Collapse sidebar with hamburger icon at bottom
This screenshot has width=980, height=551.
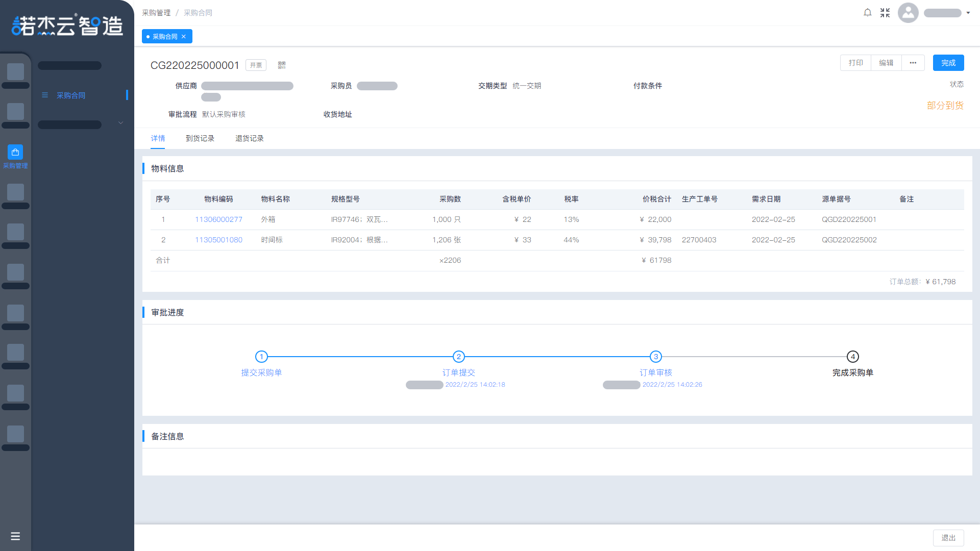click(15, 536)
